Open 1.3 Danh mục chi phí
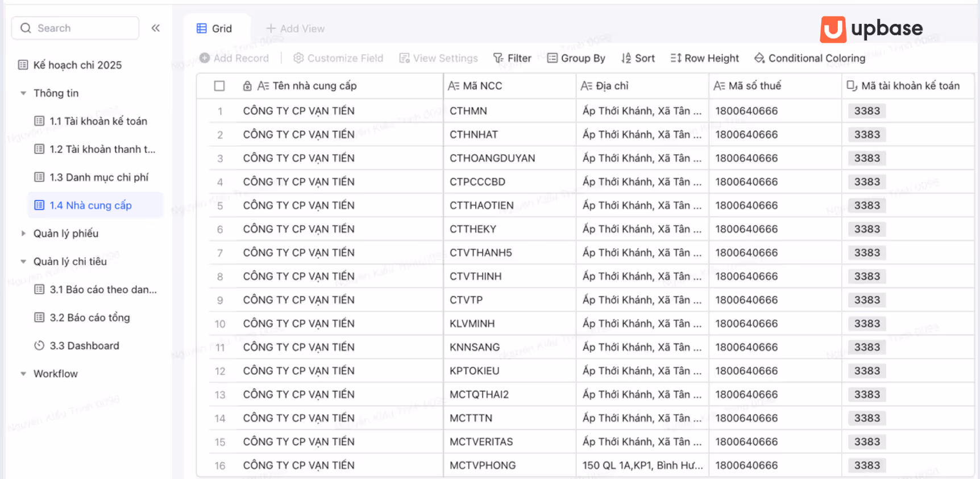The image size is (980, 479). pos(99,177)
